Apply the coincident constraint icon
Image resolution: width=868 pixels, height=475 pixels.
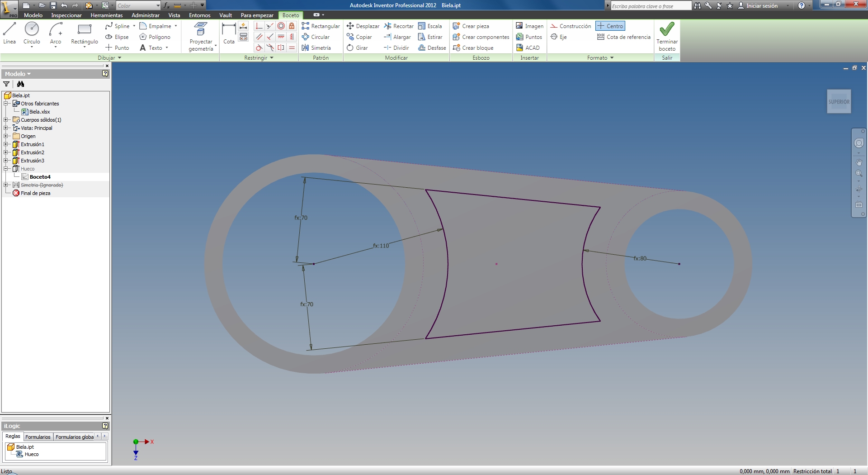(259, 26)
